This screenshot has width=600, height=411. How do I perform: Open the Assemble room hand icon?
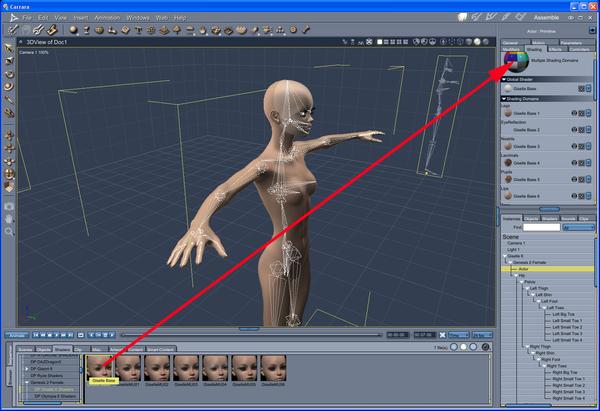tap(463, 17)
